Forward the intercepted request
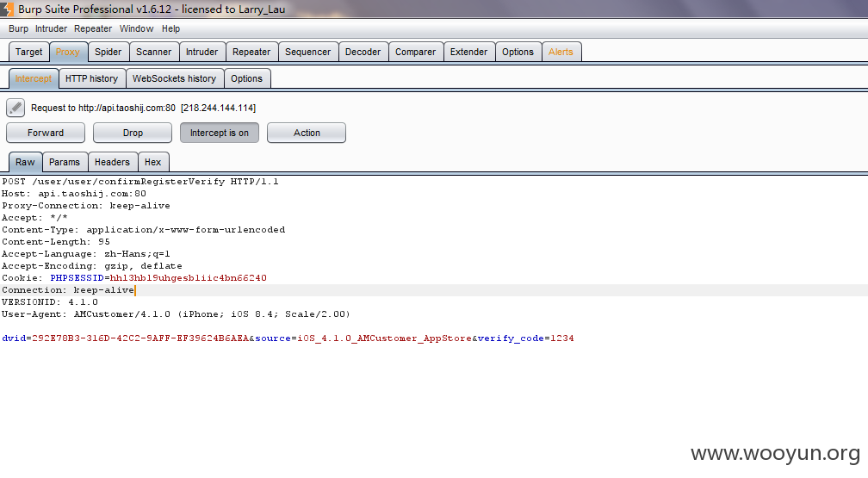This screenshot has width=868, height=478. [46, 133]
